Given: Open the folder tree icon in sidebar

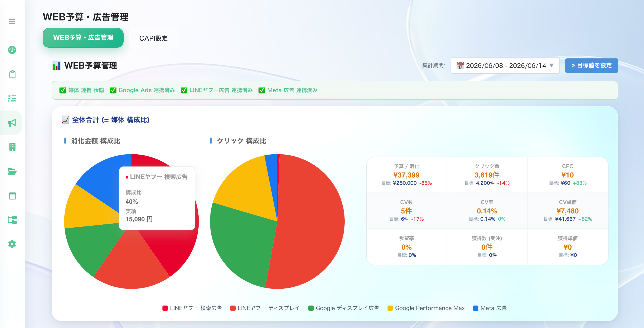Looking at the screenshot, I should tap(12, 220).
